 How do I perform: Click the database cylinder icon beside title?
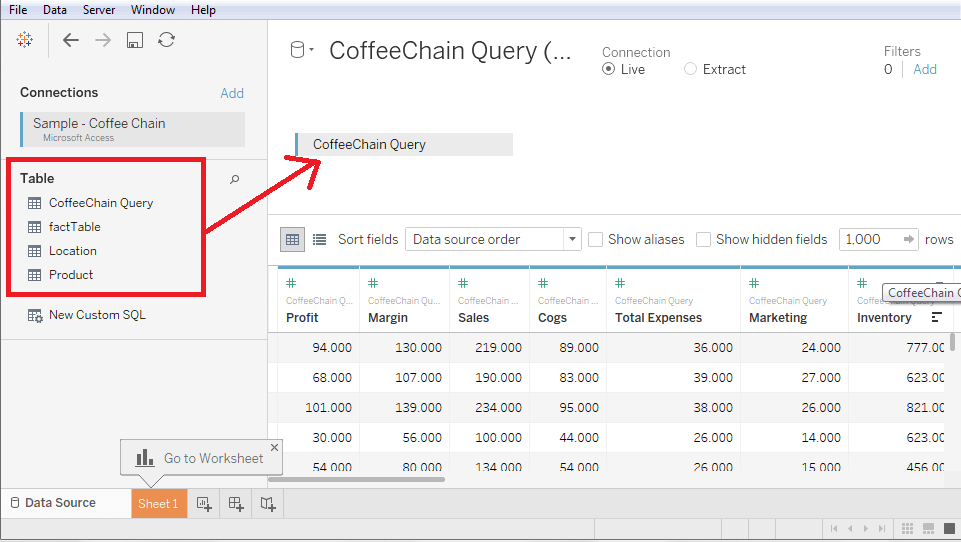click(x=297, y=50)
